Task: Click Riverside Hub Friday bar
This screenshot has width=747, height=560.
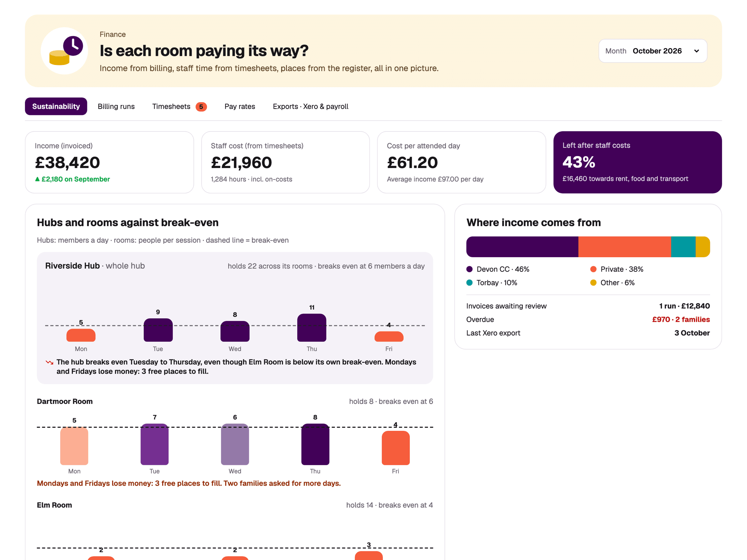Action: 389,336
